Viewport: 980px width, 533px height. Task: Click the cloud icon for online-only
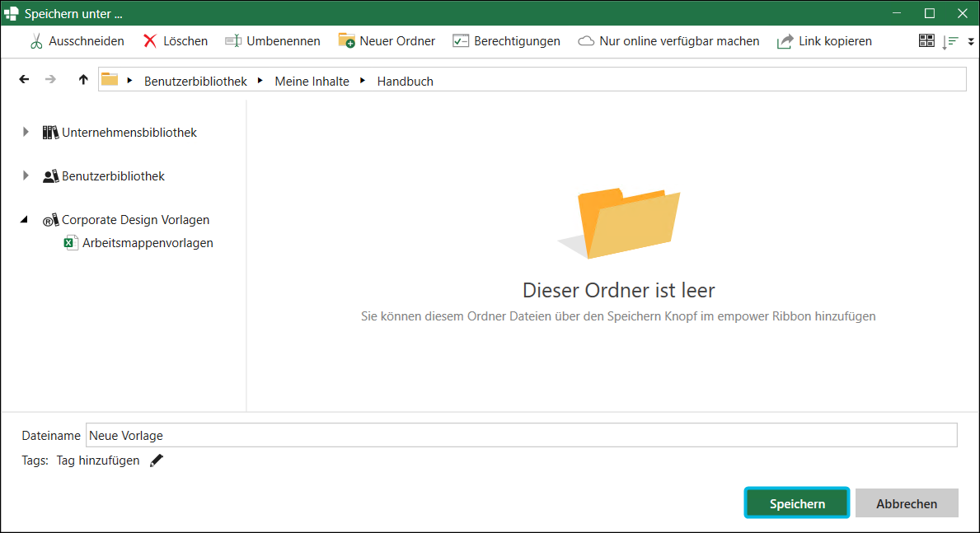click(586, 41)
